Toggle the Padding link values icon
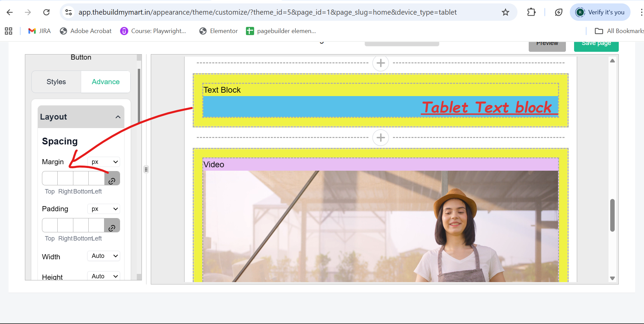 112,225
